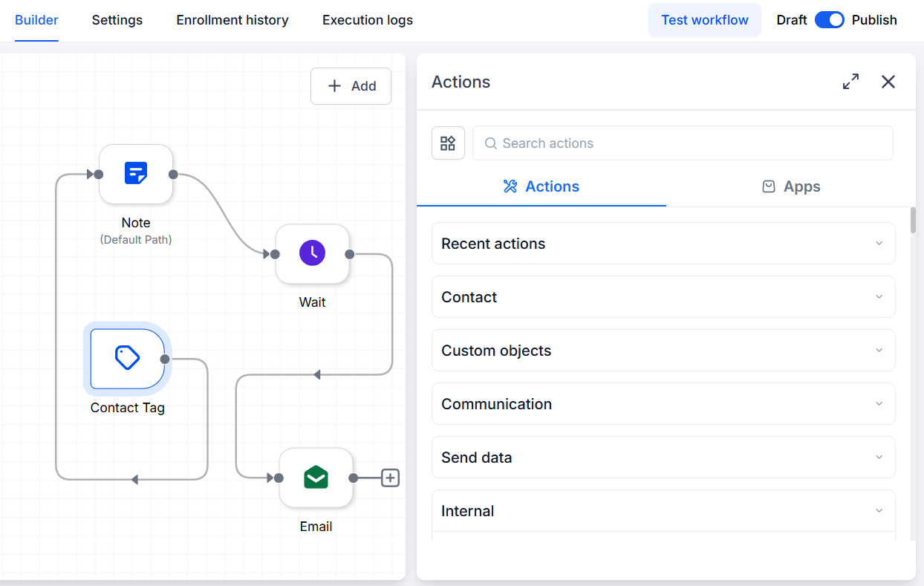Open the Execution logs tab
924x586 pixels.
tap(368, 20)
